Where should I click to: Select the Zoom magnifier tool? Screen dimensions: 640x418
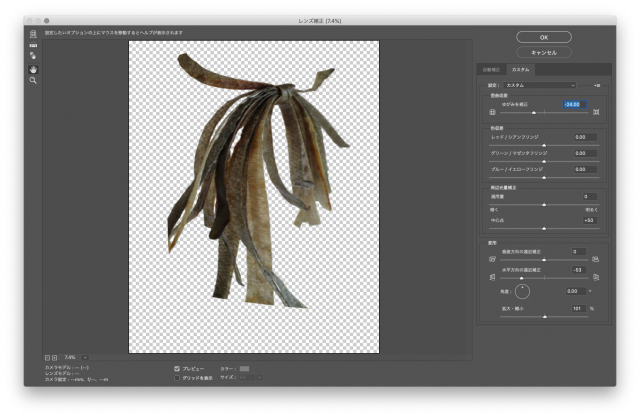pyautogui.click(x=33, y=80)
